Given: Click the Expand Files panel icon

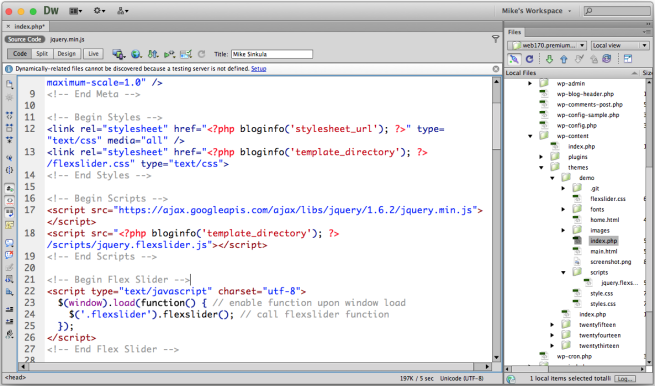Looking at the screenshot, I should coord(628,59).
